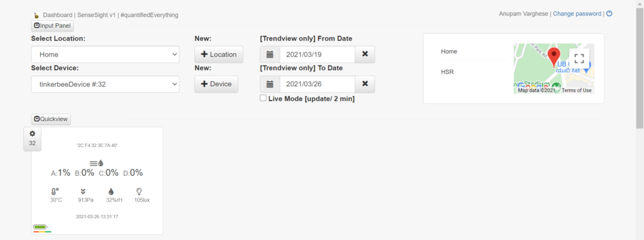
Task: Collapse the Input Panel section
Action: (53, 26)
